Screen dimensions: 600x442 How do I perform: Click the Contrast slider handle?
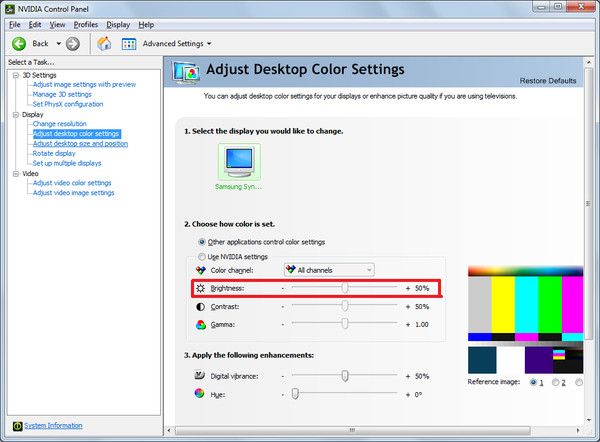coord(345,306)
